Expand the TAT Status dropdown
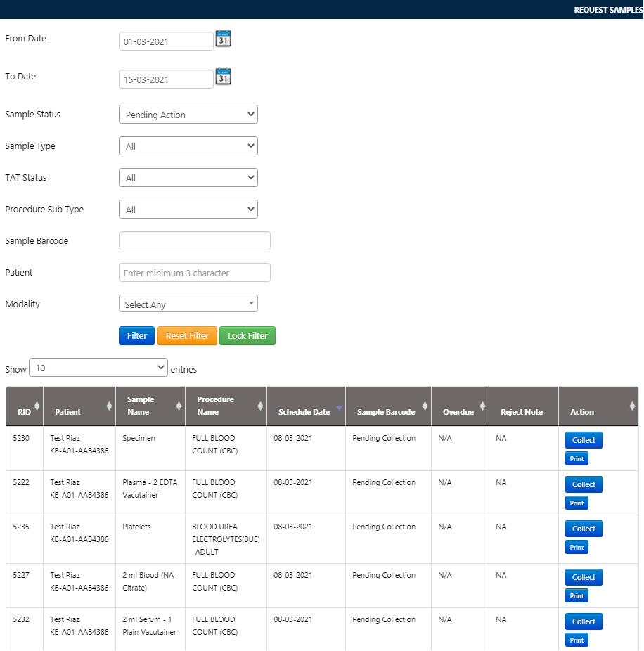 click(188, 178)
